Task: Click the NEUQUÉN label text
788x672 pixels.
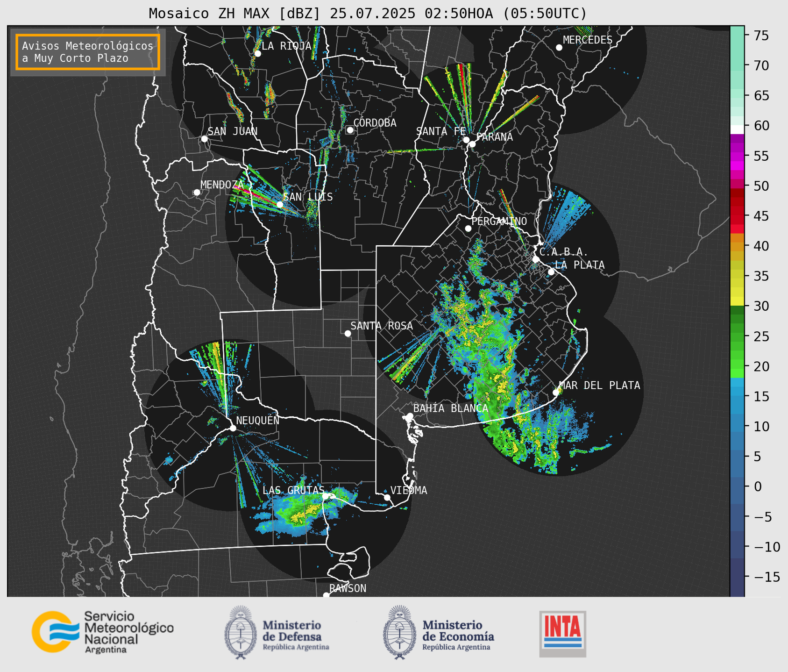Action: click(x=258, y=420)
